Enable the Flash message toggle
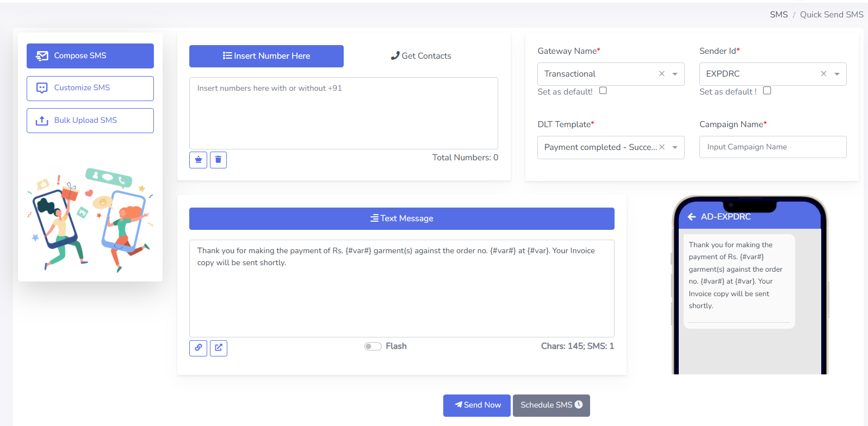The height and width of the screenshot is (426, 868). pyautogui.click(x=373, y=347)
